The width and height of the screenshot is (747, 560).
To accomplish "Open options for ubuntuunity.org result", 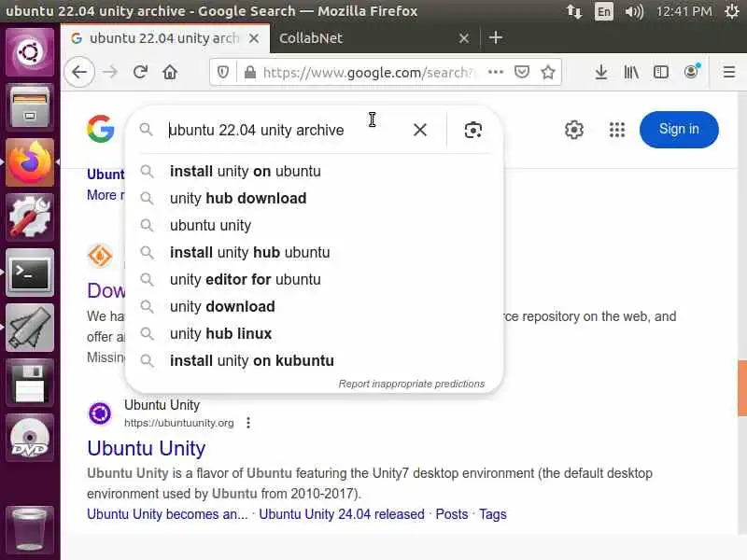I will 248,423.
